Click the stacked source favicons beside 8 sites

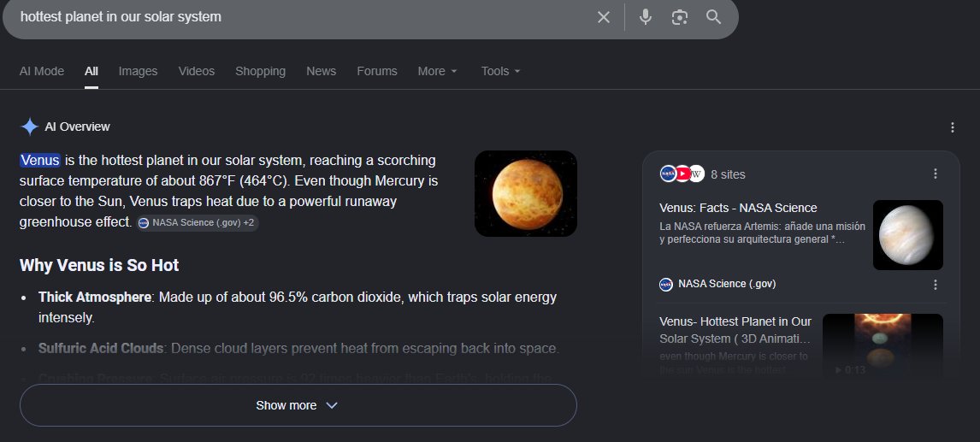(x=682, y=174)
